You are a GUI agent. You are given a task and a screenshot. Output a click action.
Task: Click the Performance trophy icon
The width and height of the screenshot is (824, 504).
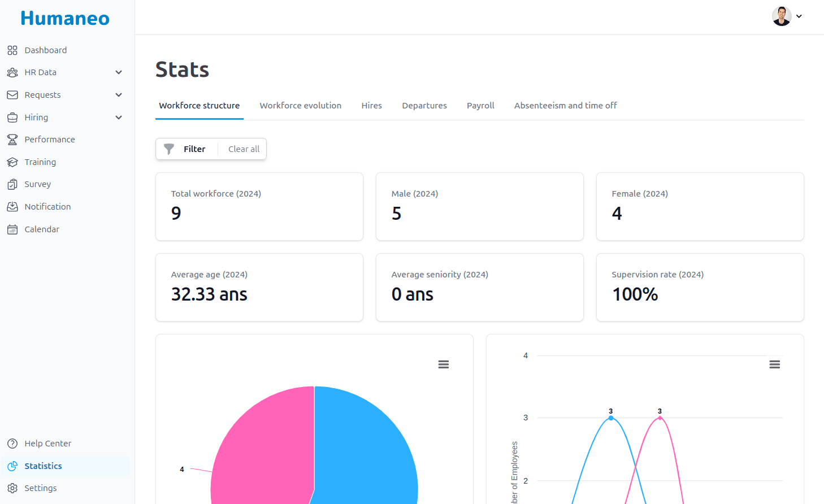coord(12,140)
